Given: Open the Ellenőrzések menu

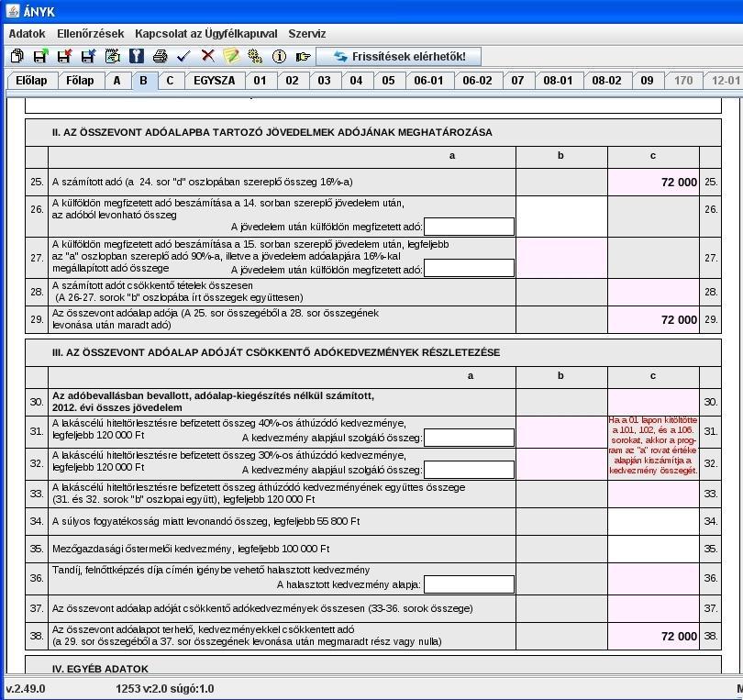Looking at the screenshot, I should [x=91, y=34].
